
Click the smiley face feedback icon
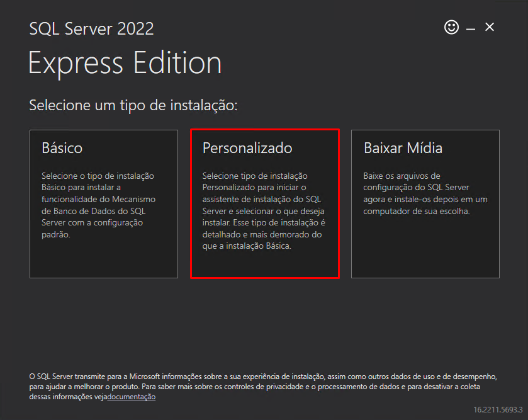(x=451, y=27)
